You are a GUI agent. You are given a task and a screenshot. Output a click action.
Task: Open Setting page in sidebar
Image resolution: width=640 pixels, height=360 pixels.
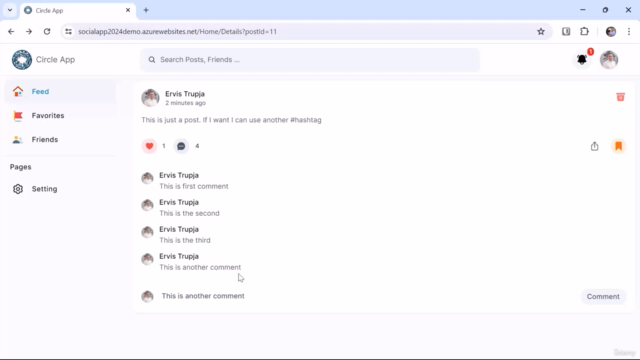(60, 189)
